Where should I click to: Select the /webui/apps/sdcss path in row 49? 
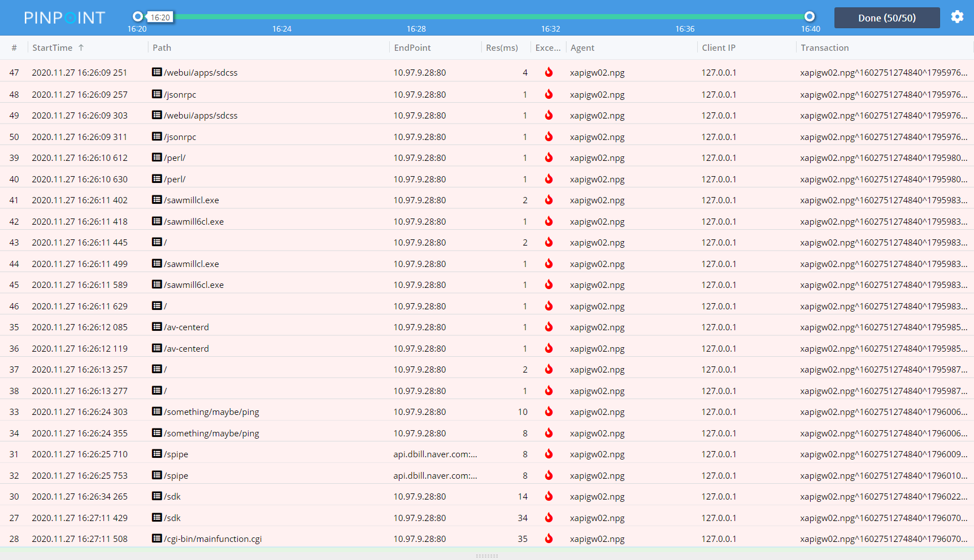201,116
